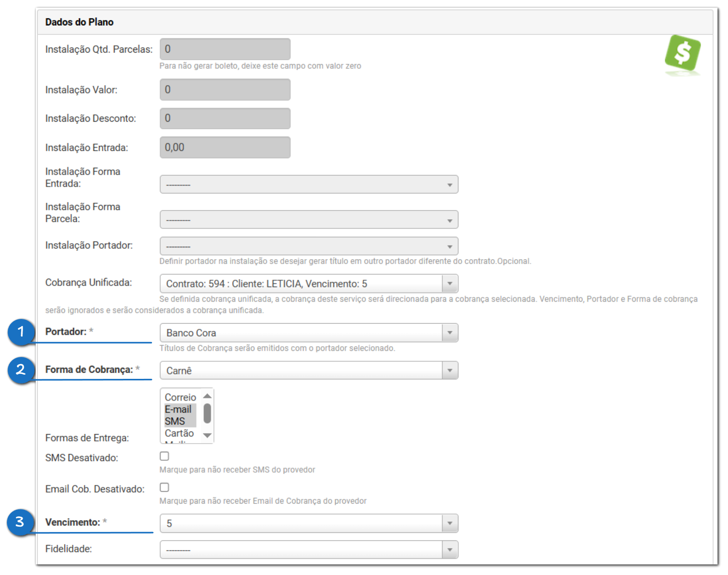
Task: Click the Instalação Entrada value field
Action: [x=225, y=147]
